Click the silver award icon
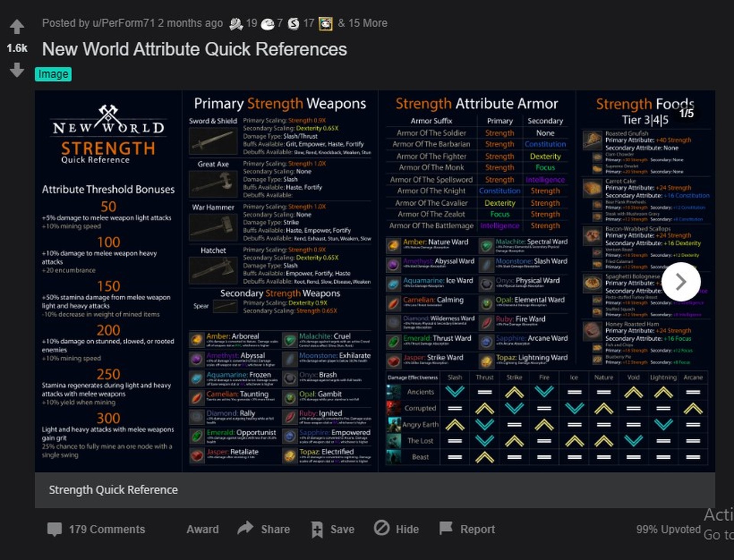 tap(293, 24)
